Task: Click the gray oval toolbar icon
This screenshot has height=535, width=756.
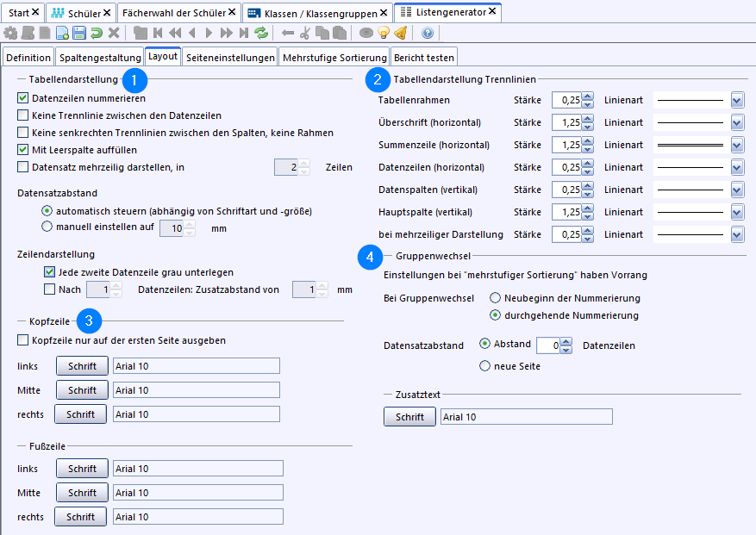Action: (366, 33)
